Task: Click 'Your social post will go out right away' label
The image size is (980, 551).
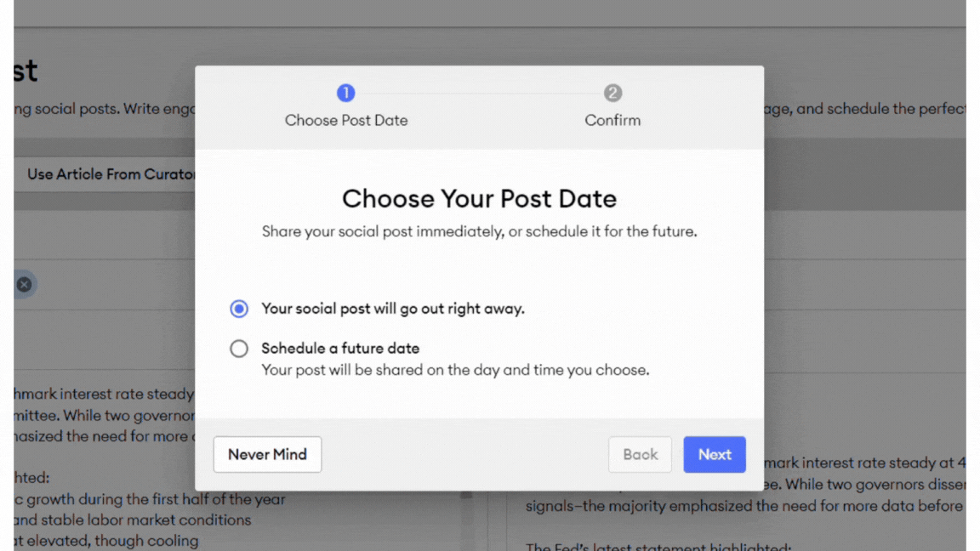Action: point(392,309)
